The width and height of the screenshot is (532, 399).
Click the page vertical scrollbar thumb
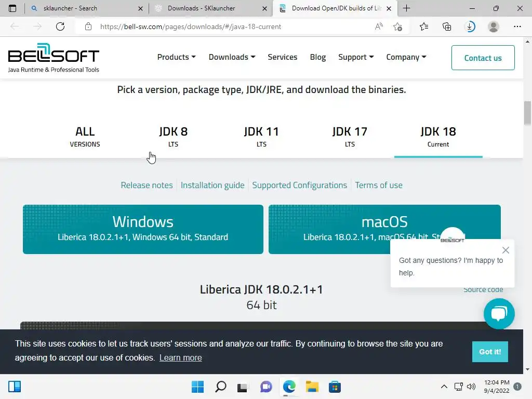527,113
